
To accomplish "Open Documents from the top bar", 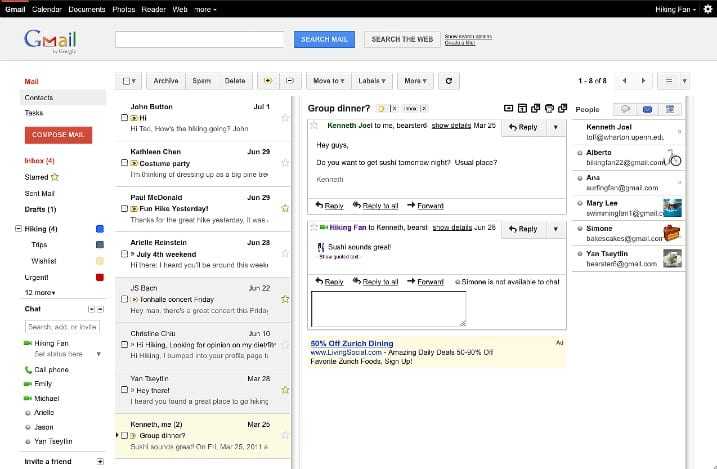I will 87,9.
